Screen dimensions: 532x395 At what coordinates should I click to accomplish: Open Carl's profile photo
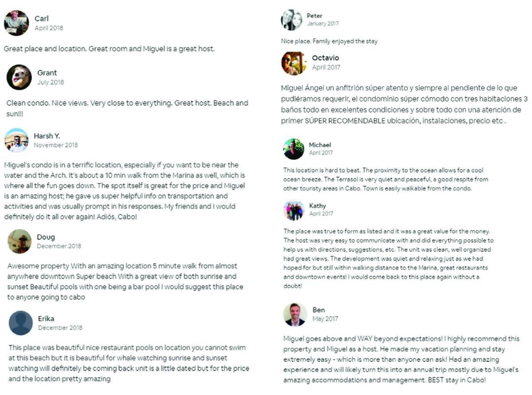[x=16, y=23]
